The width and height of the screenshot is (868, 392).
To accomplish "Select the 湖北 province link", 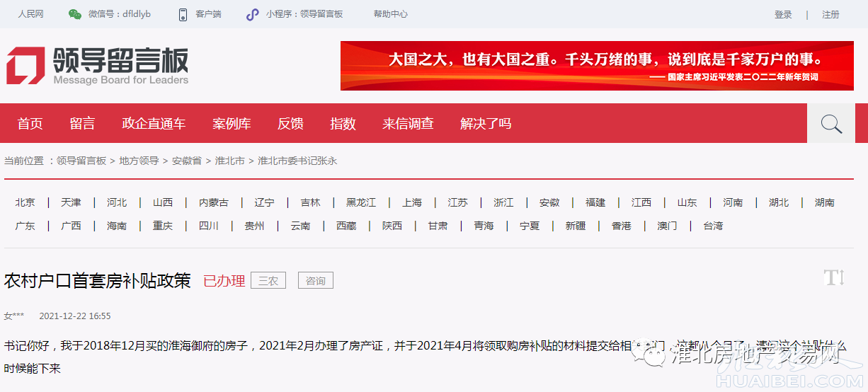I will point(779,202).
